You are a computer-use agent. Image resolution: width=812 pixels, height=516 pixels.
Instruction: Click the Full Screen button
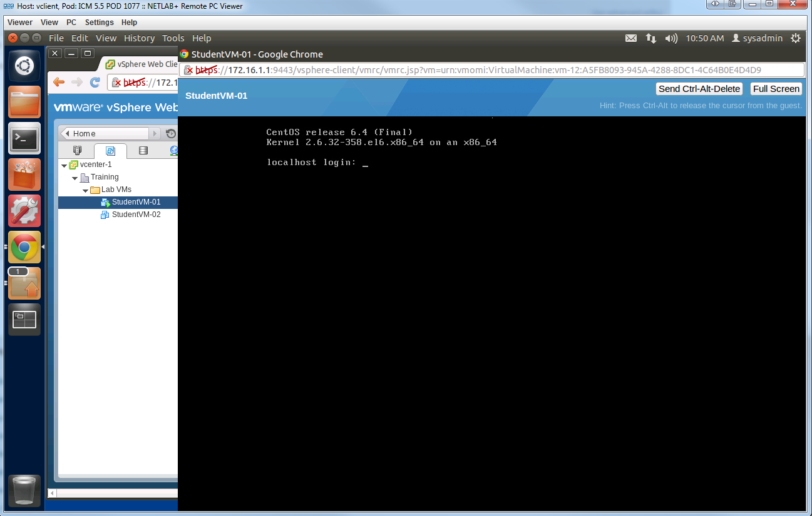pyautogui.click(x=776, y=89)
